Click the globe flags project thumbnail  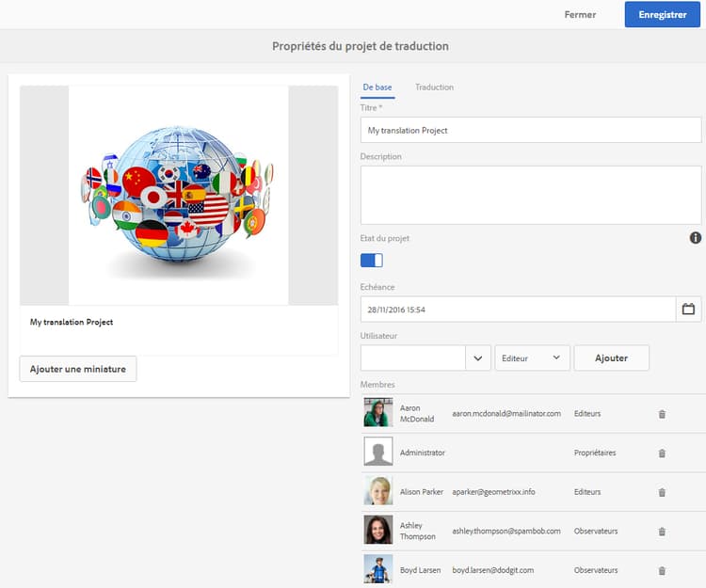[x=179, y=196]
